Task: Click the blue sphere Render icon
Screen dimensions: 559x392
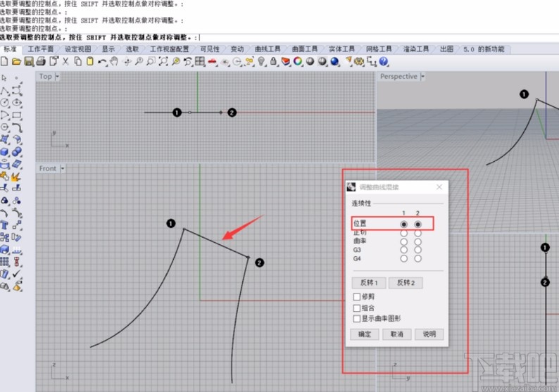Action: coord(334,62)
